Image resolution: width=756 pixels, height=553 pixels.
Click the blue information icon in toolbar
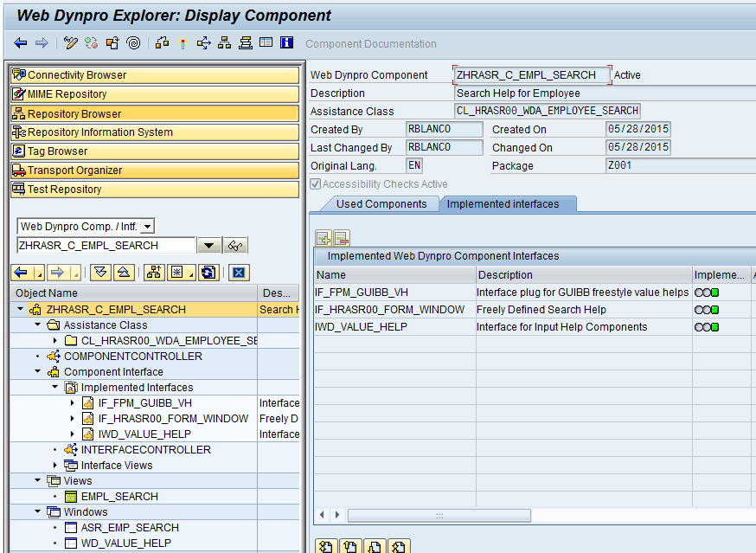[287, 43]
